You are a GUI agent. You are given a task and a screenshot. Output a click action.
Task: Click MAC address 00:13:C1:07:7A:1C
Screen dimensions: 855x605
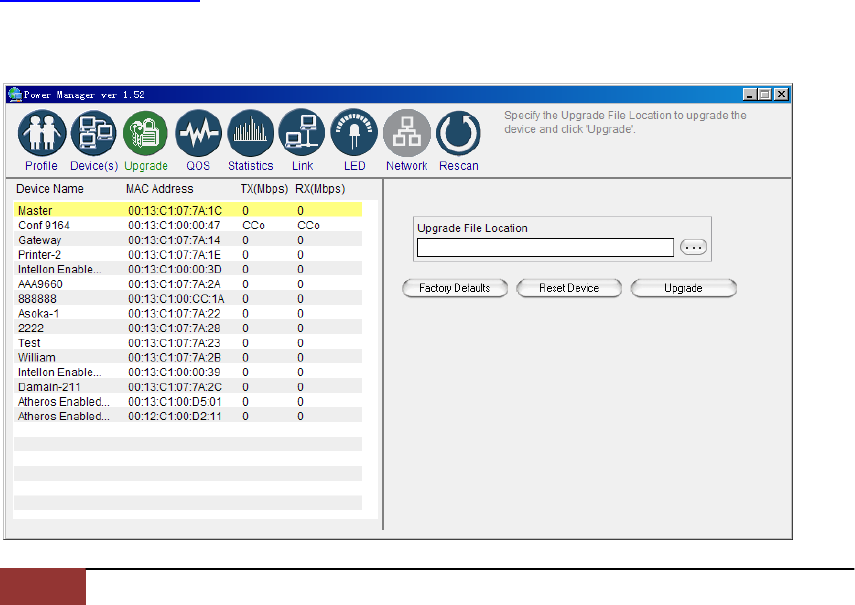[x=175, y=210]
